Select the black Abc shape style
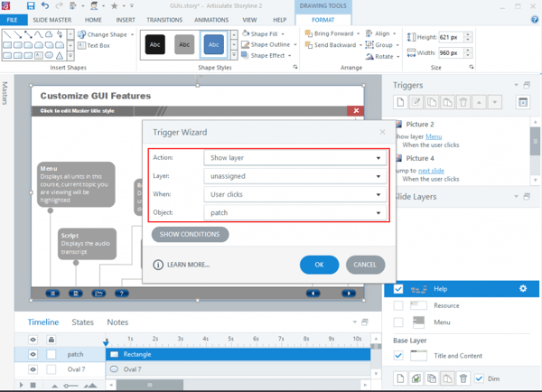The height and width of the screenshot is (392, 542). [154, 44]
